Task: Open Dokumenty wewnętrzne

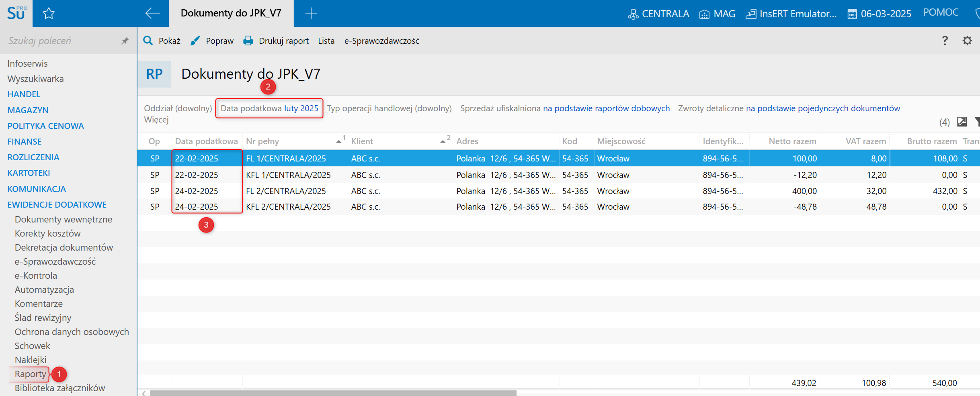Action: tap(64, 219)
